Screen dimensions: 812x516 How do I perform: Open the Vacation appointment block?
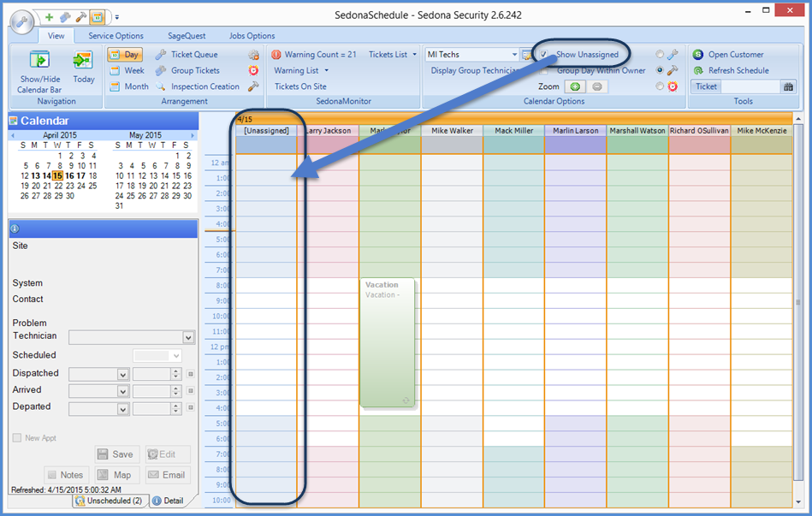(388, 342)
